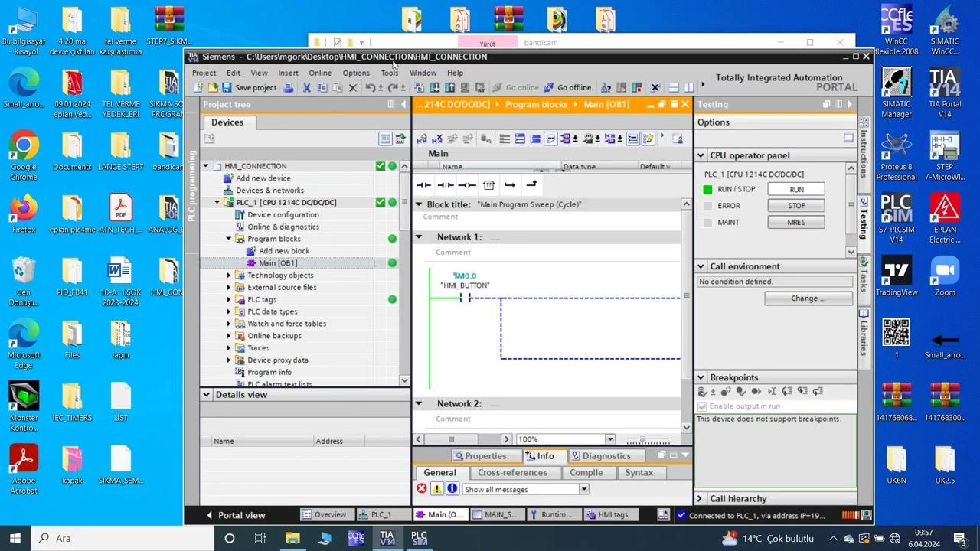The height and width of the screenshot is (551, 980).
Task: Insert a normally open contact
Action: coord(423,185)
